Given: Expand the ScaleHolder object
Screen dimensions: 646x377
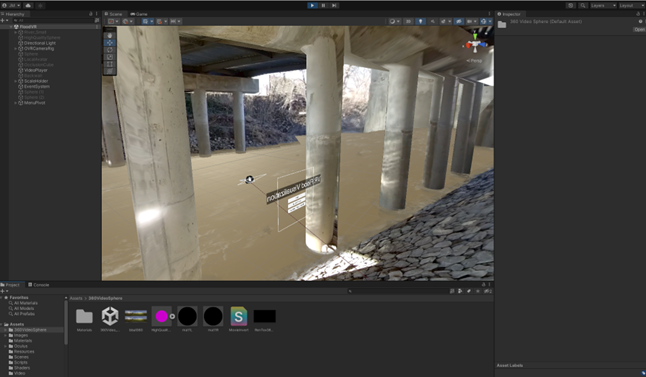Looking at the screenshot, I should [x=16, y=81].
